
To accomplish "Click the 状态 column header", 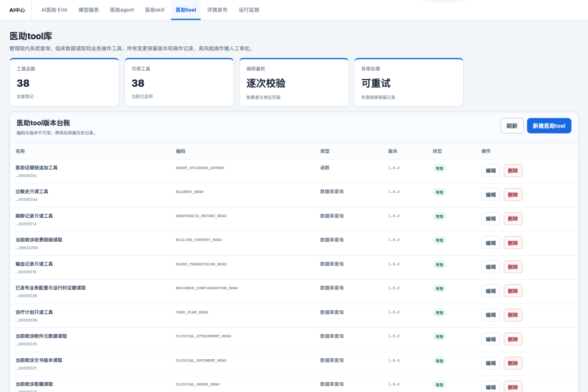I will 437,151.
